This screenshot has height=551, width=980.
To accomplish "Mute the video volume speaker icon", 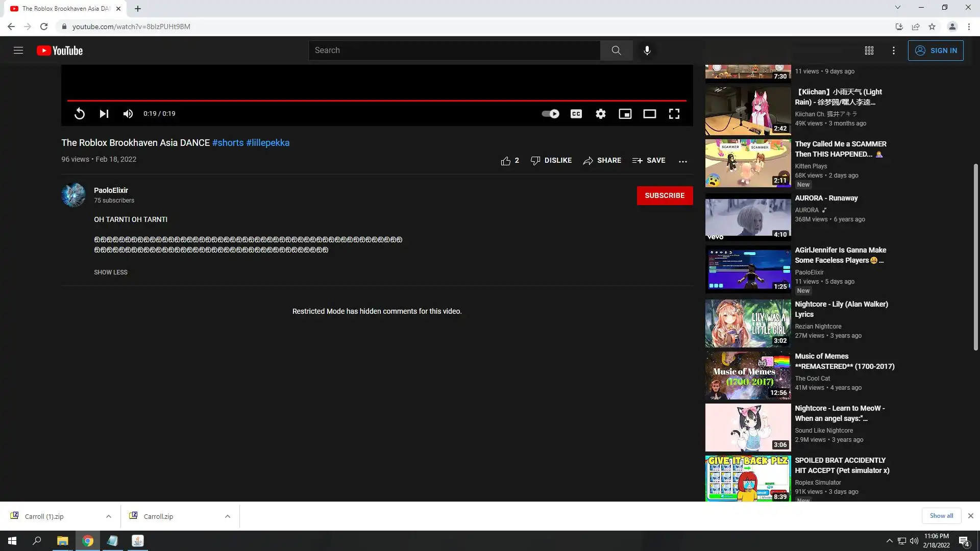I will [x=128, y=114].
